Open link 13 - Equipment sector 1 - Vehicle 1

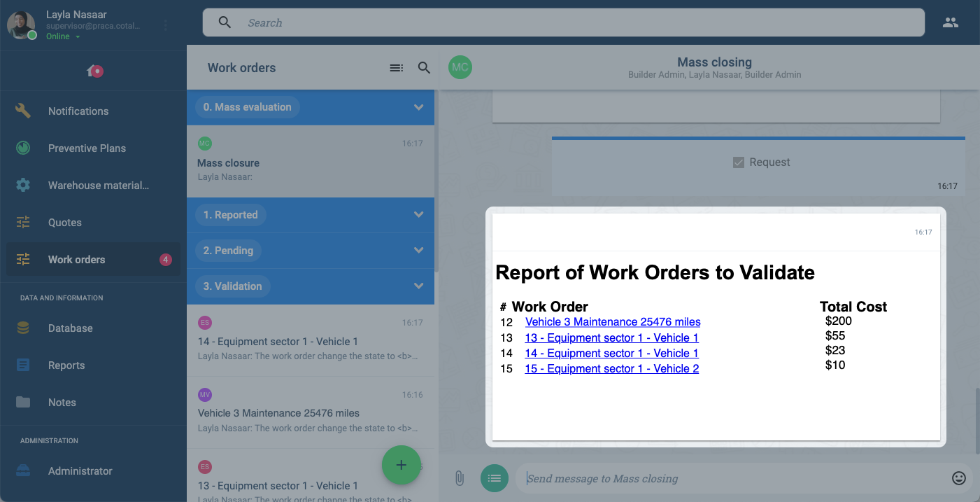pyautogui.click(x=612, y=337)
